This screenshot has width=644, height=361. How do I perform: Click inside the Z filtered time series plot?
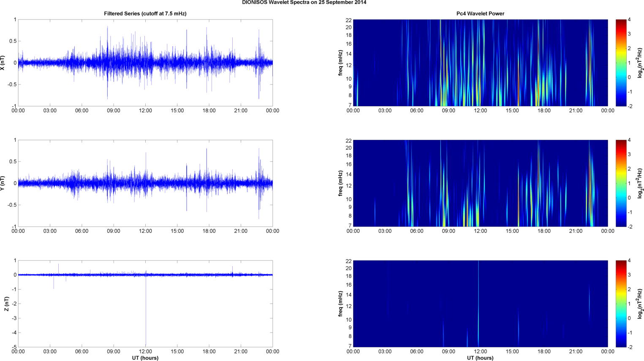(x=145, y=304)
